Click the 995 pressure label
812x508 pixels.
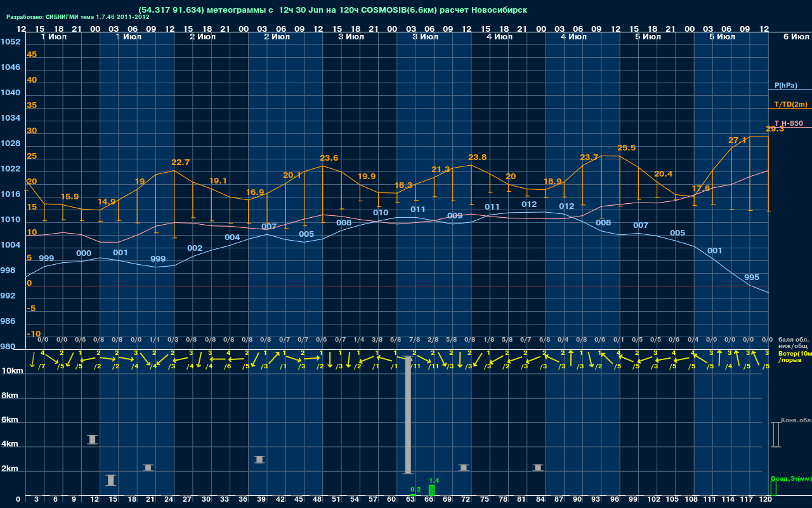click(x=752, y=277)
